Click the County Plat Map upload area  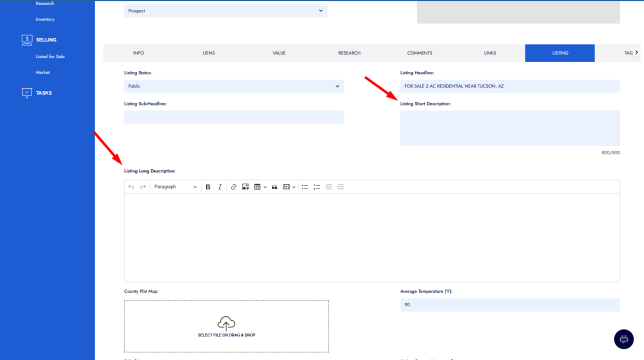coord(226,326)
